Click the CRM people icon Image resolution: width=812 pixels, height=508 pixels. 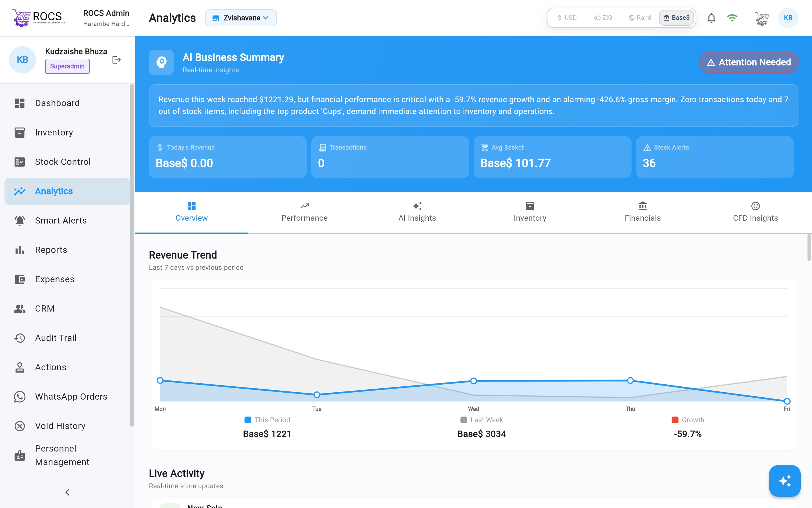[20, 309]
